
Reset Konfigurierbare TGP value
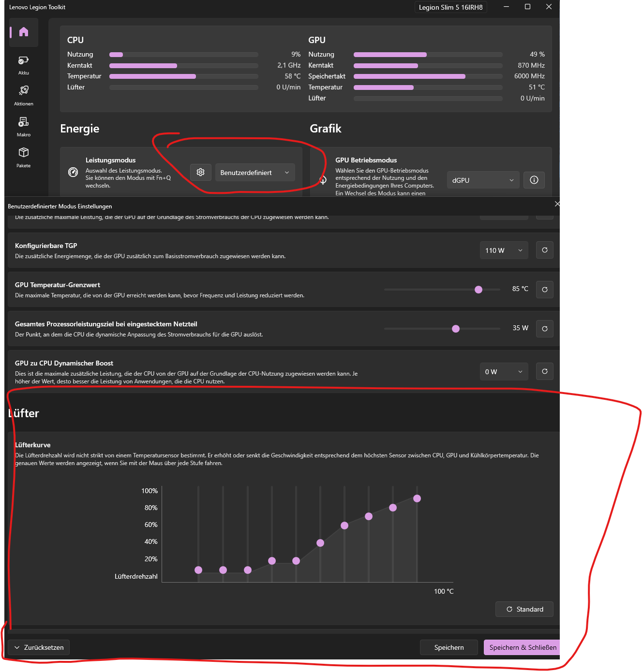545,250
